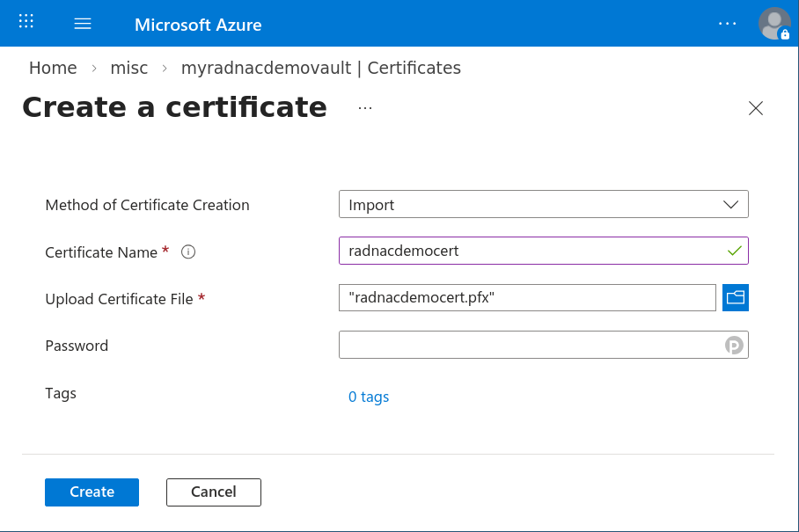Image resolution: width=799 pixels, height=532 pixels.
Task: Click the Certificate Name input field
Action: [544, 251]
